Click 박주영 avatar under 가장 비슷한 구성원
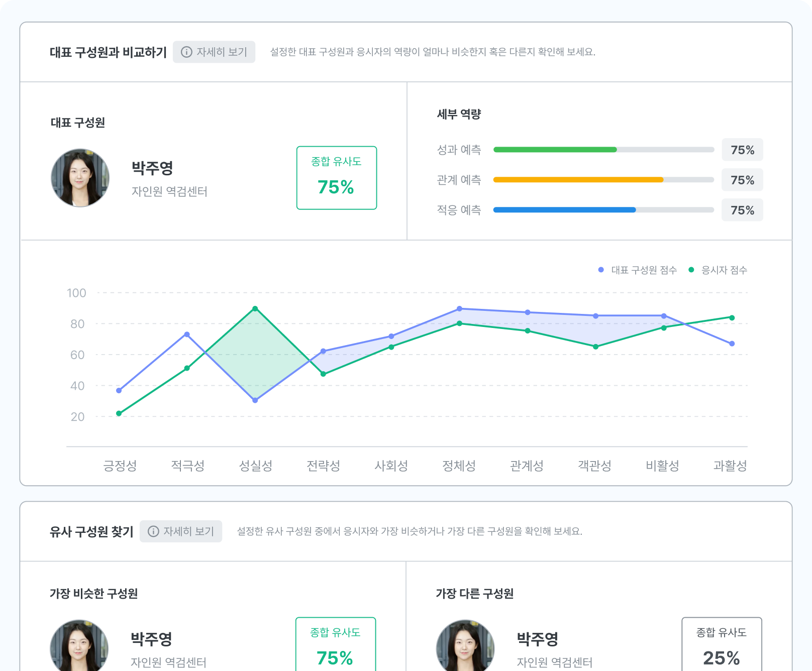The width and height of the screenshot is (812, 671). pos(79,645)
